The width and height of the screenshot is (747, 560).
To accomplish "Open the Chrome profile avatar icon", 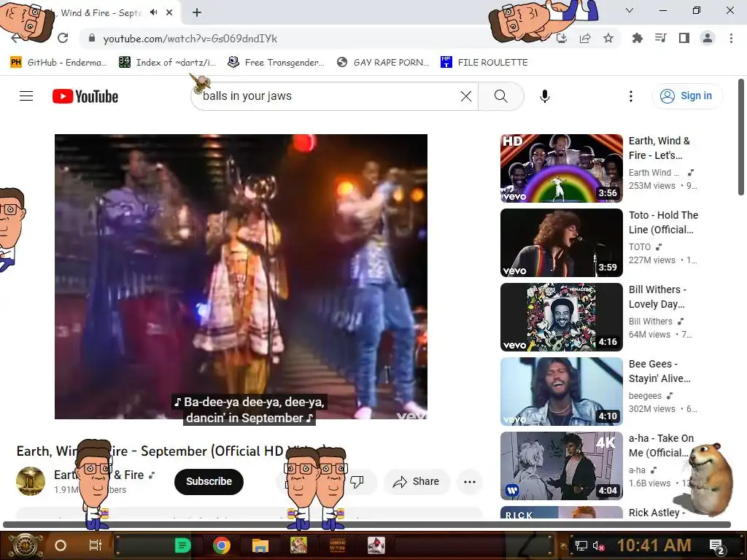I will tap(708, 38).
